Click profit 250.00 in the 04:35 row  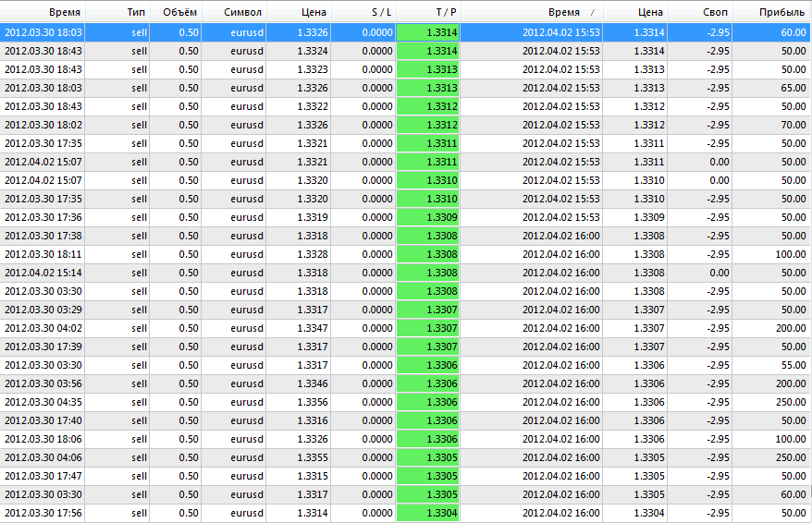[791, 402]
